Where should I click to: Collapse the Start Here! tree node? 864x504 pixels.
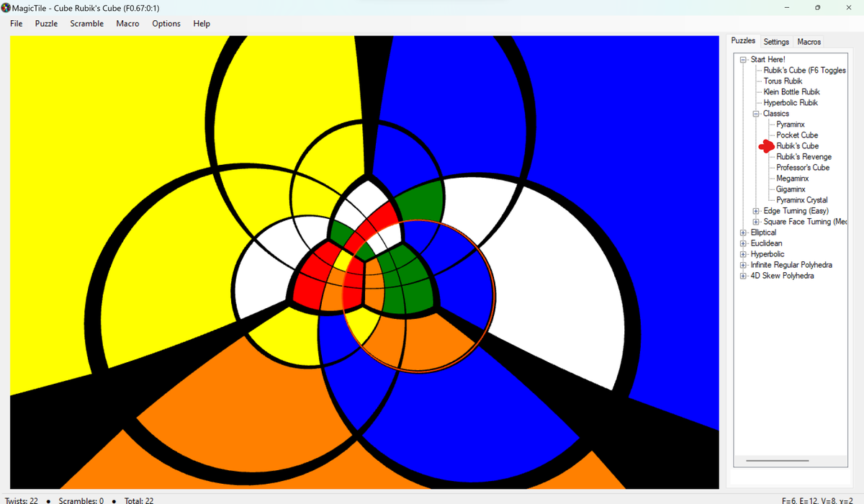743,60
